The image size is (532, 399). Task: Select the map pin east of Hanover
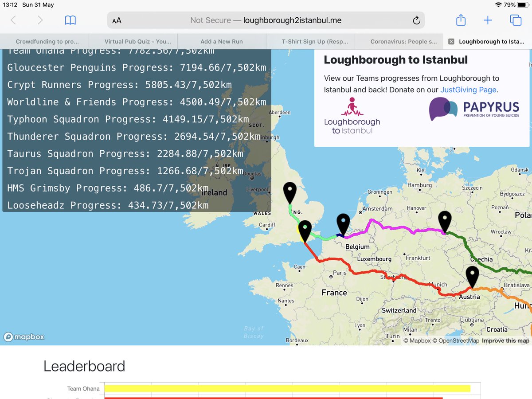[x=445, y=221]
